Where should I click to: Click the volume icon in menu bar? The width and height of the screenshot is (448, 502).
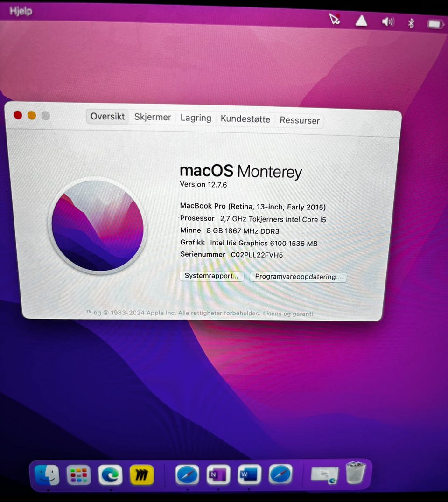[x=388, y=22]
